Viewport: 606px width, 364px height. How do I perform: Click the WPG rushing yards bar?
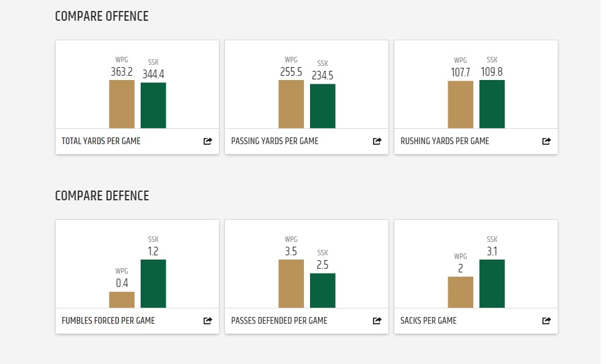460,104
